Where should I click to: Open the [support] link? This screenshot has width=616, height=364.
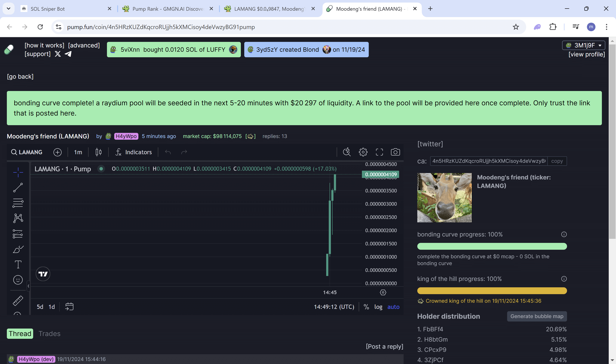tap(38, 54)
